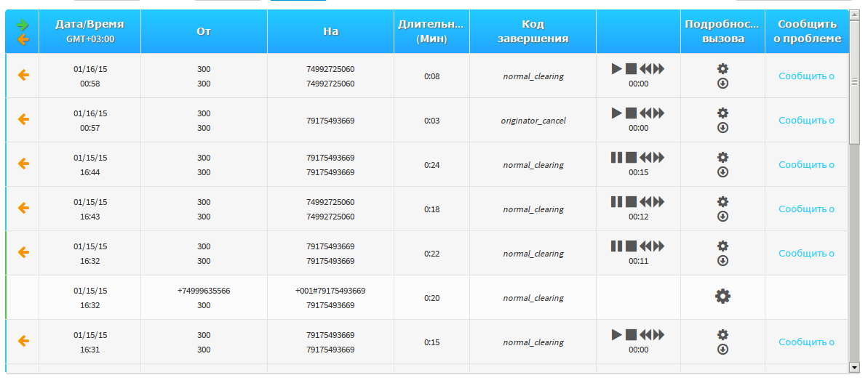Sort by the Длительн... (Мин) column header

pos(431,31)
